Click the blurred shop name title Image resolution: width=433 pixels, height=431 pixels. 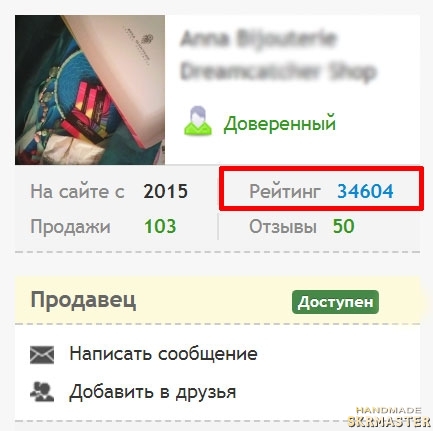pos(278,55)
